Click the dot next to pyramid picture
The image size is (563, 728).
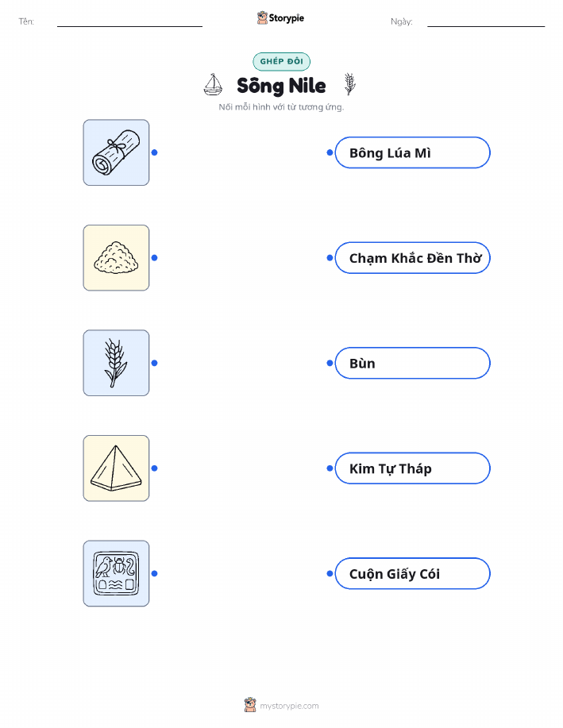pos(155,468)
